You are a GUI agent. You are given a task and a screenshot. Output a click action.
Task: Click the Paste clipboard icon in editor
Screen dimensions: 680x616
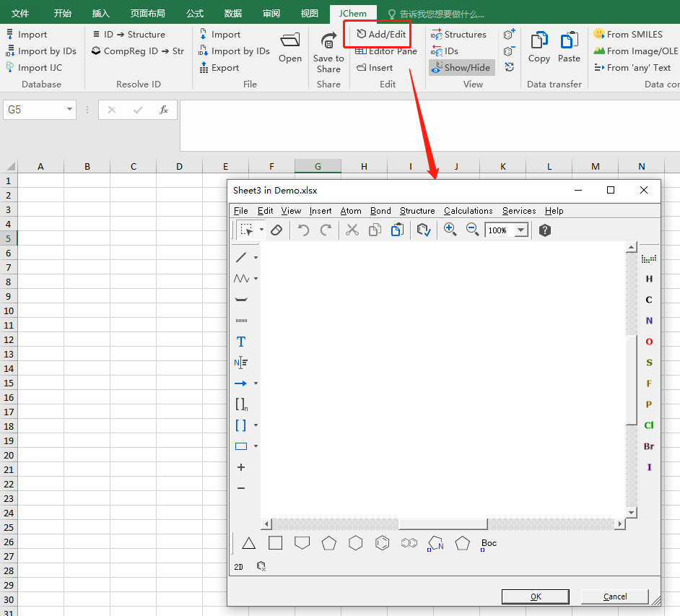(397, 230)
